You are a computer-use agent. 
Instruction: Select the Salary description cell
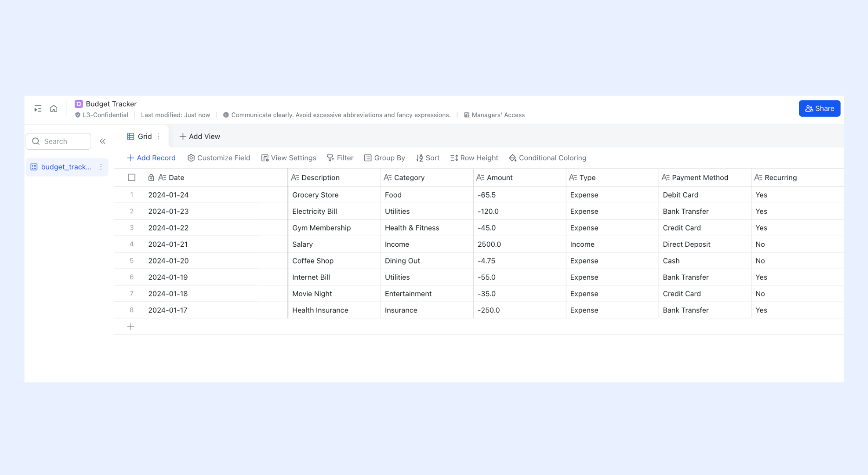tap(334, 244)
